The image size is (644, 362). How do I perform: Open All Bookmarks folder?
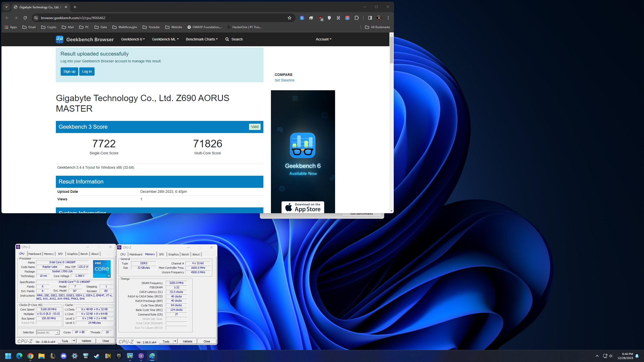pyautogui.click(x=377, y=27)
